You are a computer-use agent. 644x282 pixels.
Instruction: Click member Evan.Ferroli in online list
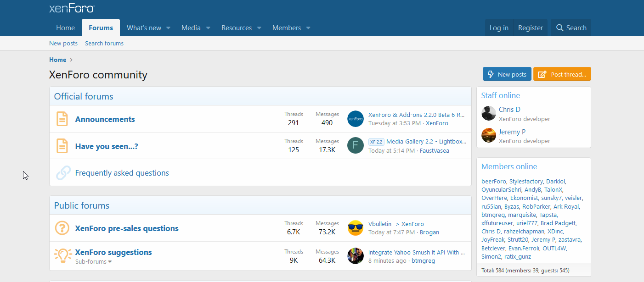tap(524, 248)
